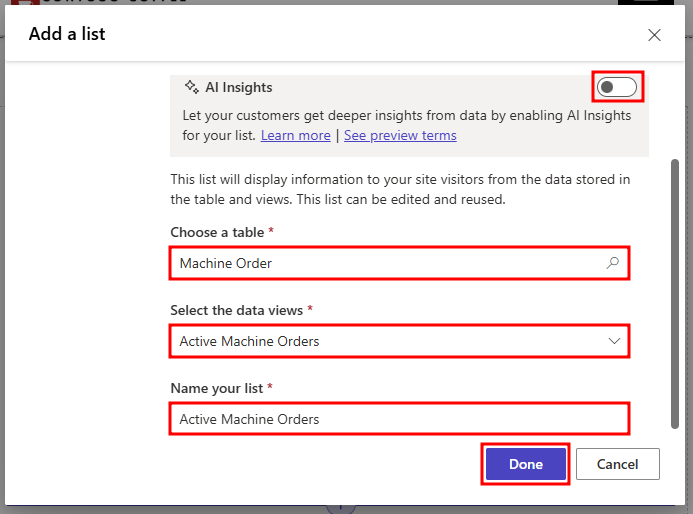Click the Cancel button
This screenshot has width=693, height=514.
(x=617, y=464)
